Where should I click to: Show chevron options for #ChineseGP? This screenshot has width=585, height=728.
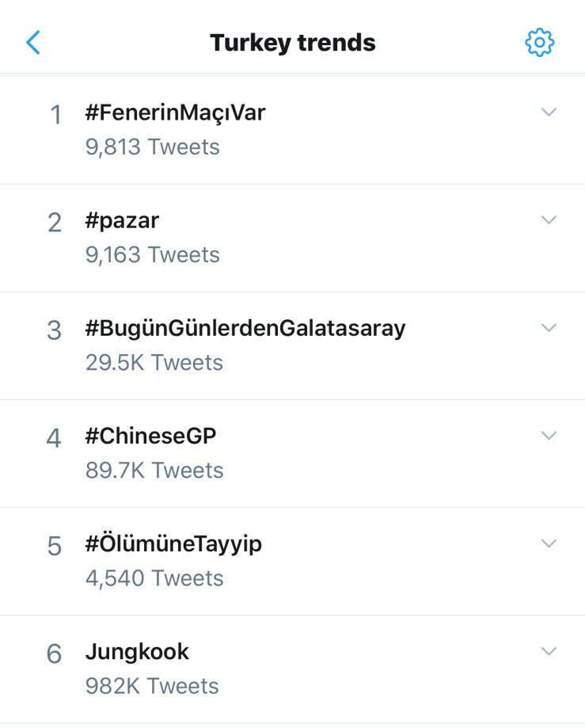[549, 436]
